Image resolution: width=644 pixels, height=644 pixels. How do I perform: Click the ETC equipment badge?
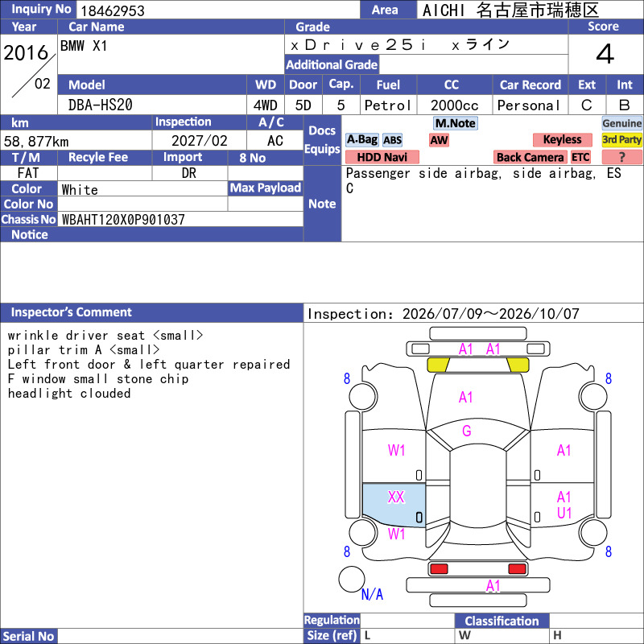(x=580, y=157)
